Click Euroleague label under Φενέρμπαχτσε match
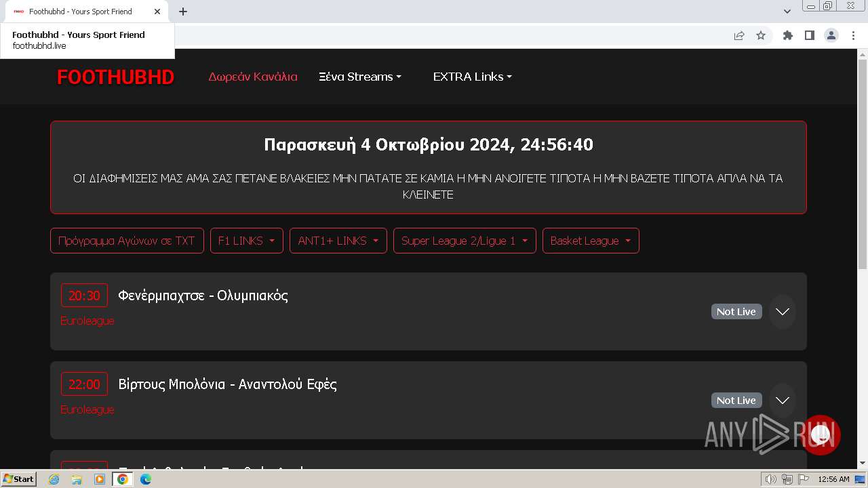 point(87,321)
